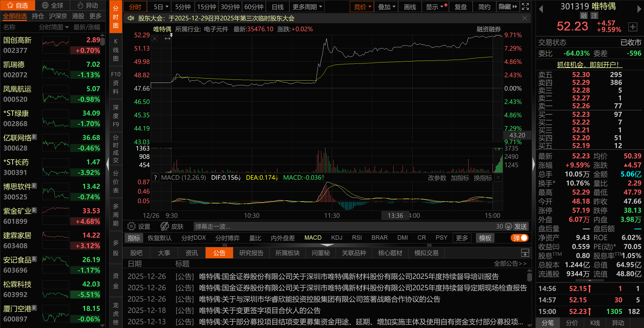Screen dimensions: 644x328
Task: Click MACD help question mark icon
Action: tap(156, 178)
